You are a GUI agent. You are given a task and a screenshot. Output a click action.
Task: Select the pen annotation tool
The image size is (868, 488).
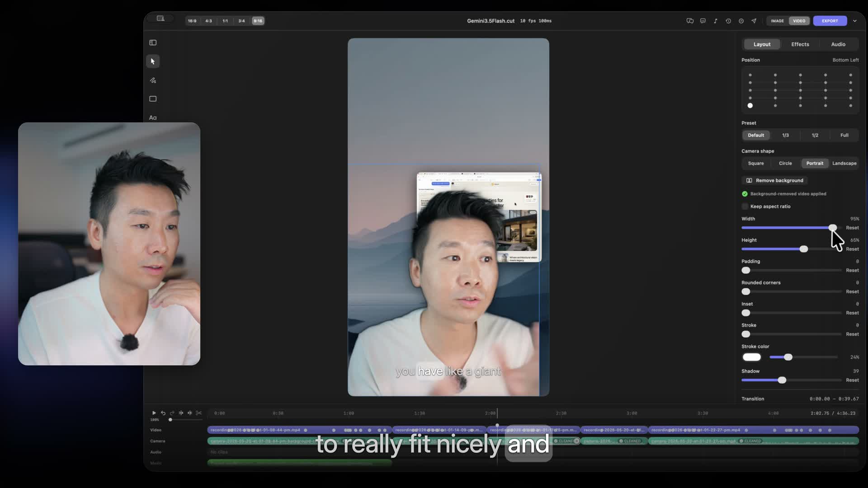153,80
